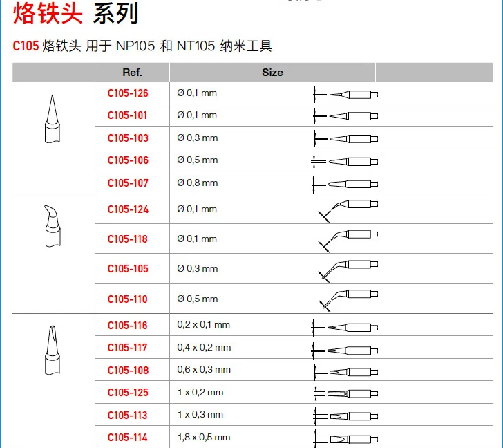Click size 0,2 x 0,1 mm
503x448 pixels.
pyautogui.click(x=203, y=325)
